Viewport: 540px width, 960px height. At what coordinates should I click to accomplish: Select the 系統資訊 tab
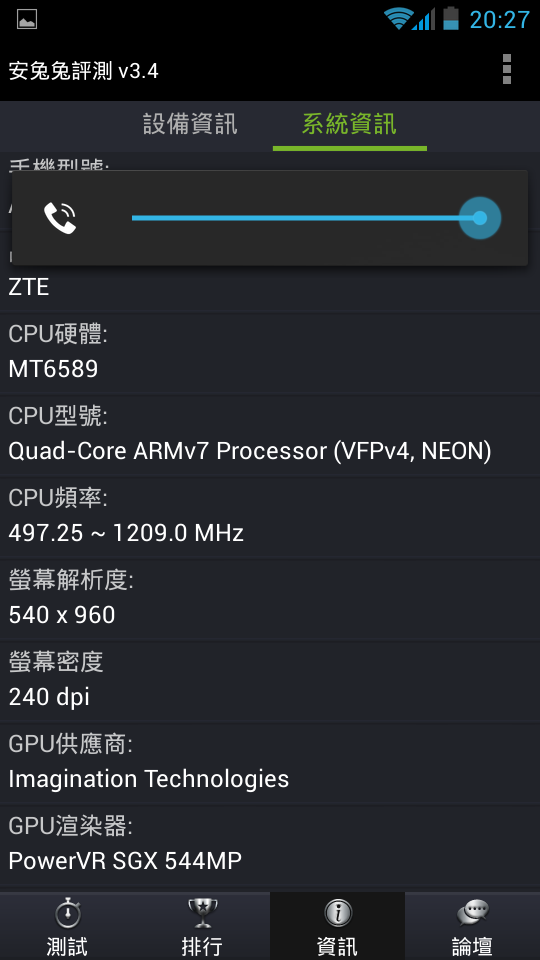pyautogui.click(x=350, y=124)
